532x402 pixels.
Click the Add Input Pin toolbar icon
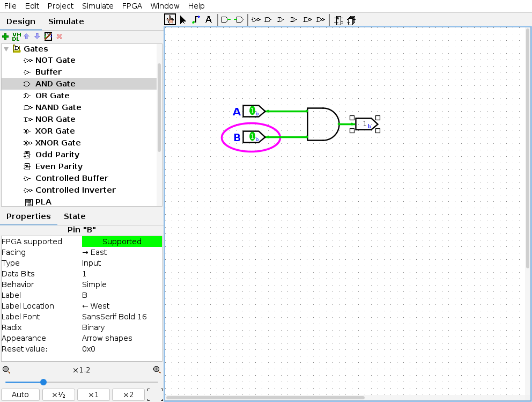point(226,20)
